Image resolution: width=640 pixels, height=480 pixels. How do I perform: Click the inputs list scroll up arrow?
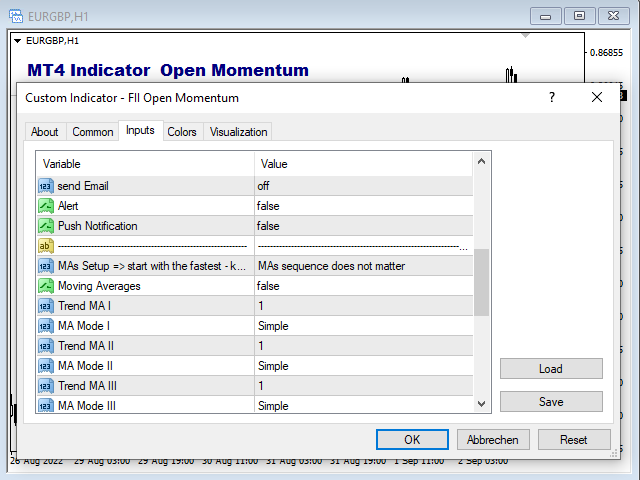point(482,162)
